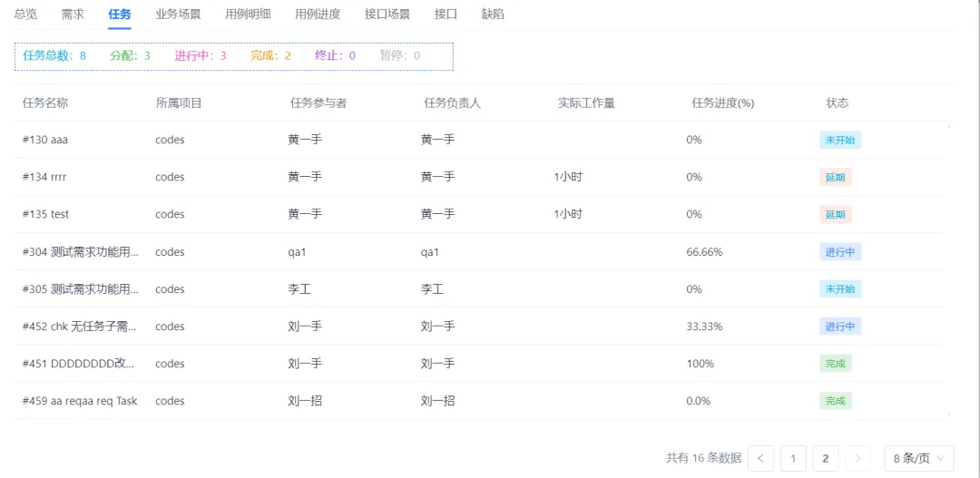Open the 8 条/页 page size dropdown
Image resolution: width=980 pixels, height=478 pixels.
point(918,458)
